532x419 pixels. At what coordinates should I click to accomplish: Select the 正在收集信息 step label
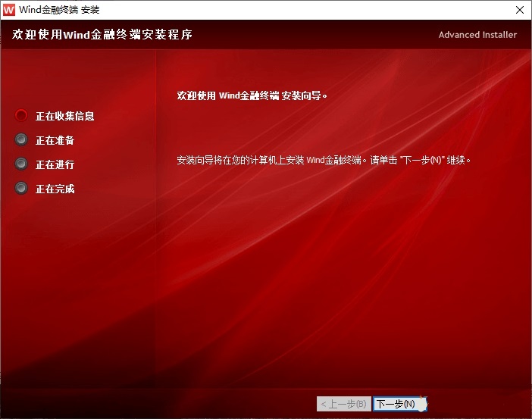point(65,116)
